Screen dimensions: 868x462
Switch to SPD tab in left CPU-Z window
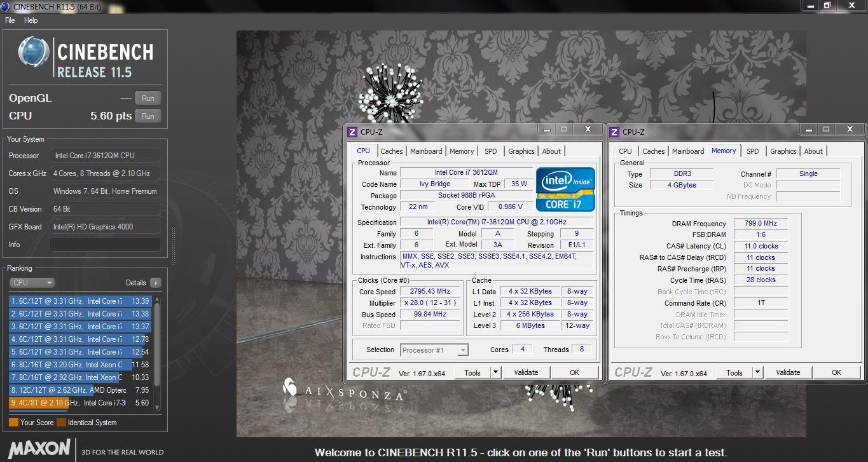tap(491, 151)
